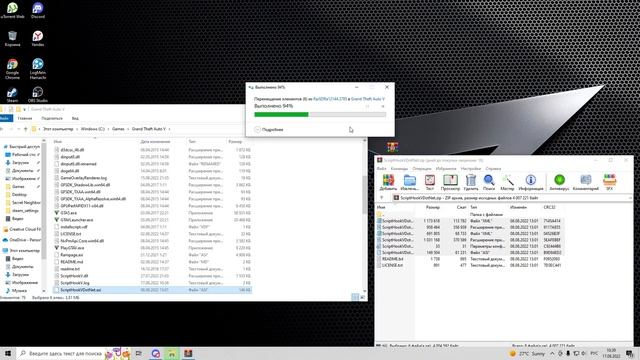Click the chevron after Grand Theft Auto V in breadcrumb
Screen dimensions: 640x360
tap(169, 129)
